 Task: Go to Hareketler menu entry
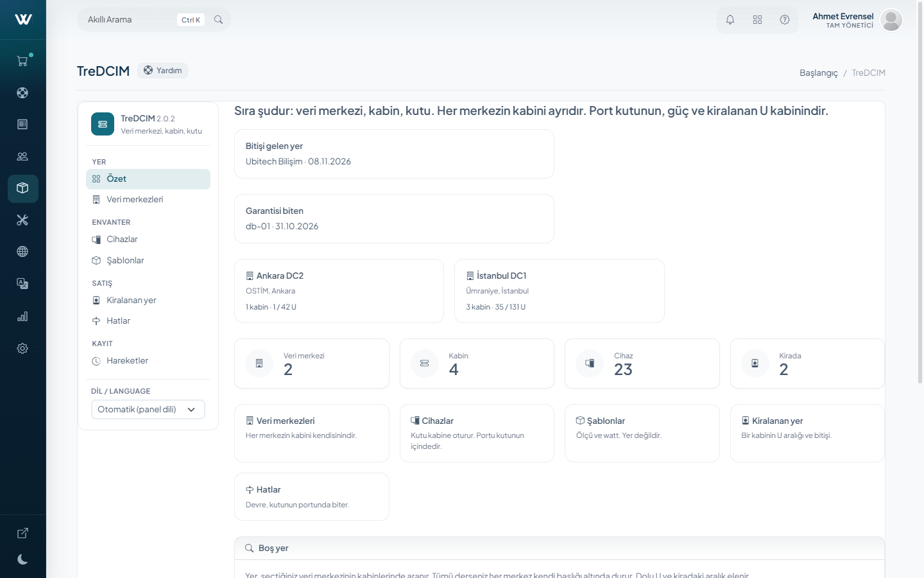pos(148,361)
